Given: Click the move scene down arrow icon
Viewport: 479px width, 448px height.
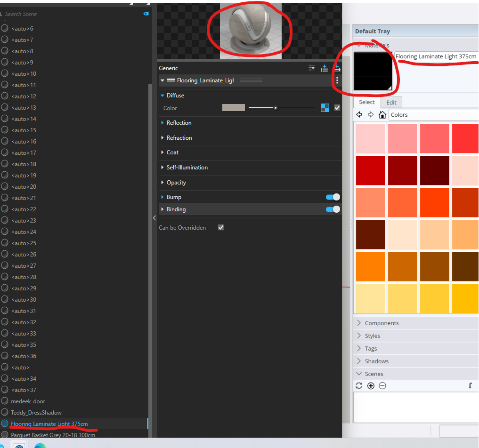Looking at the screenshot, I should click(x=470, y=386).
